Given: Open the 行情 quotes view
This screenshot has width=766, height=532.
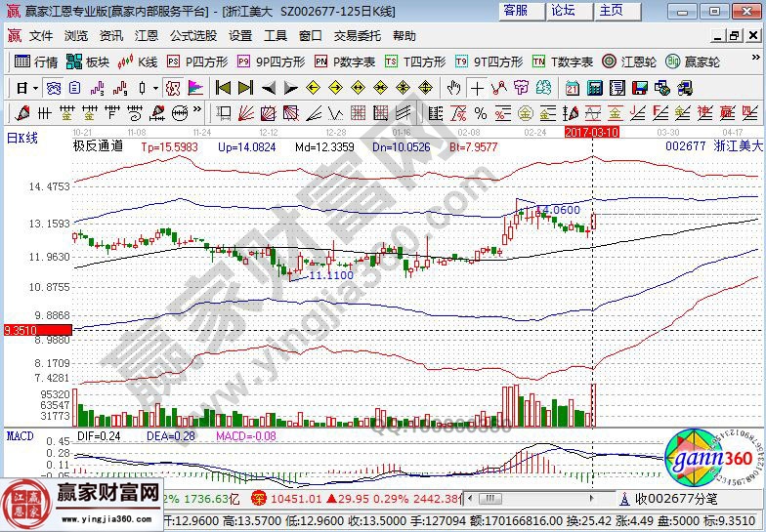Looking at the screenshot, I should (36, 61).
